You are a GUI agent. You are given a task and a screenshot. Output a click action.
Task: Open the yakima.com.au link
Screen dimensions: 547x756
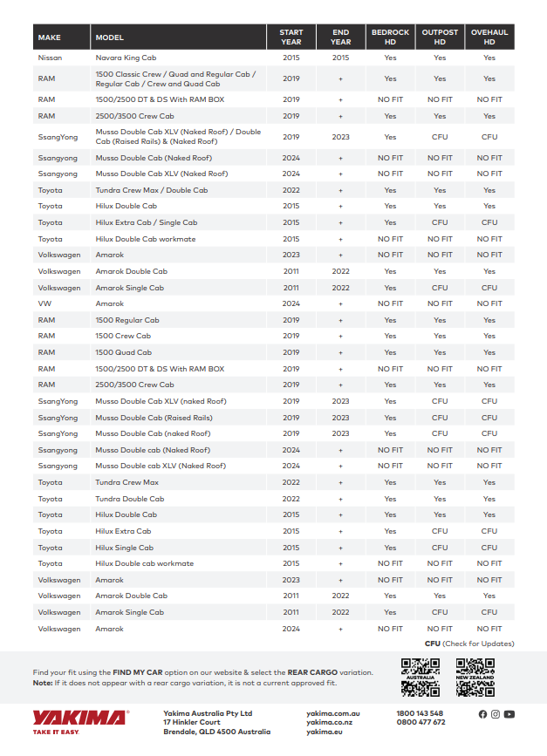(x=333, y=713)
